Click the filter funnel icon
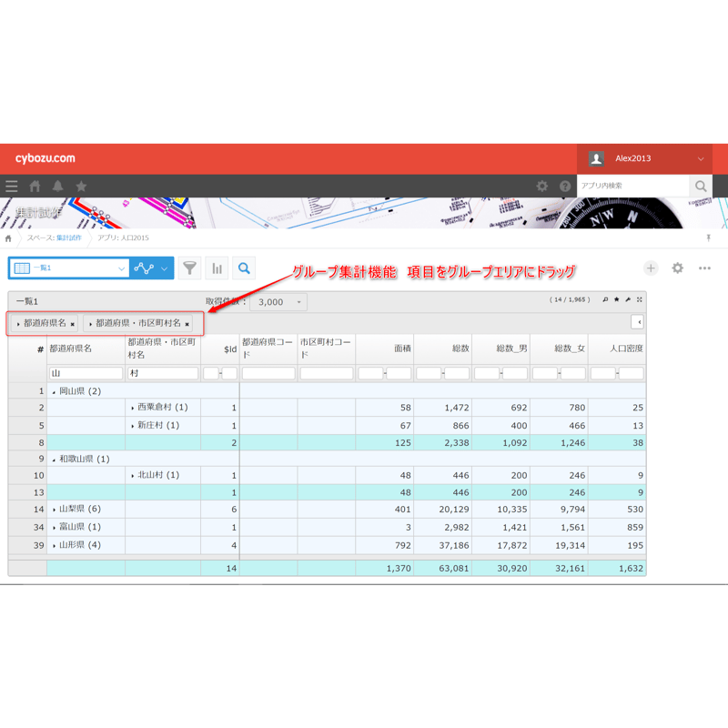The height and width of the screenshot is (728, 728). tap(189, 268)
